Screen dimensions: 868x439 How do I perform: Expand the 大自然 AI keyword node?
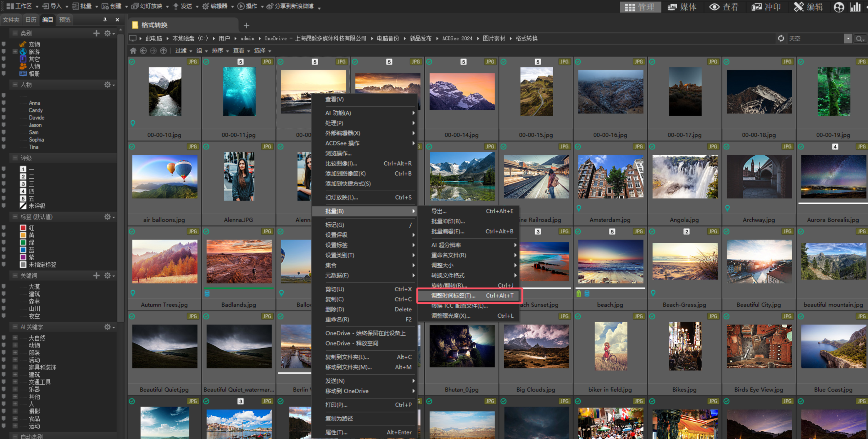pyautogui.click(x=15, y=338)
